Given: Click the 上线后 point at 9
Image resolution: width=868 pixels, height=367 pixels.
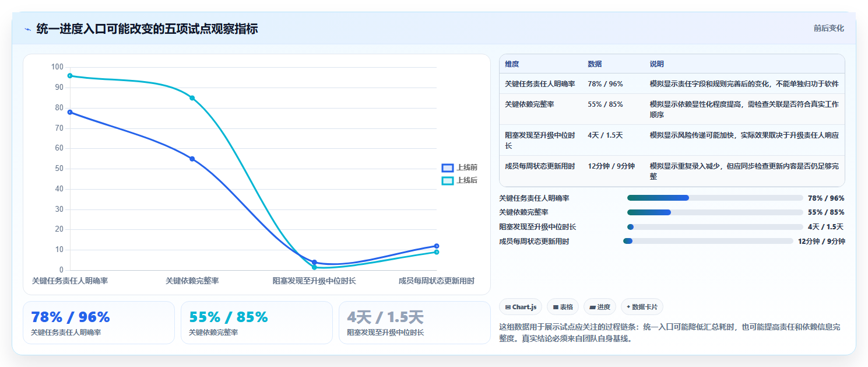Looking at the screenshot, I should click(x=437, y=252).
